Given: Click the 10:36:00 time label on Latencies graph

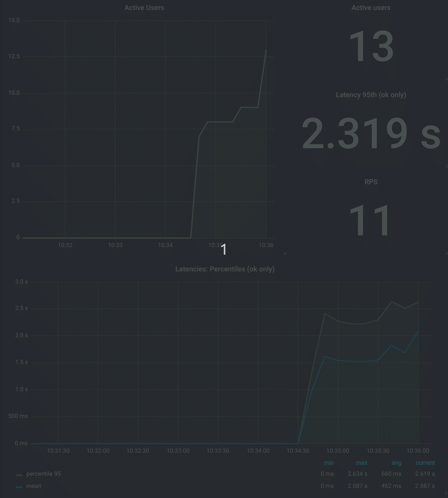Looking at the screenshot, I should (418, 451).
